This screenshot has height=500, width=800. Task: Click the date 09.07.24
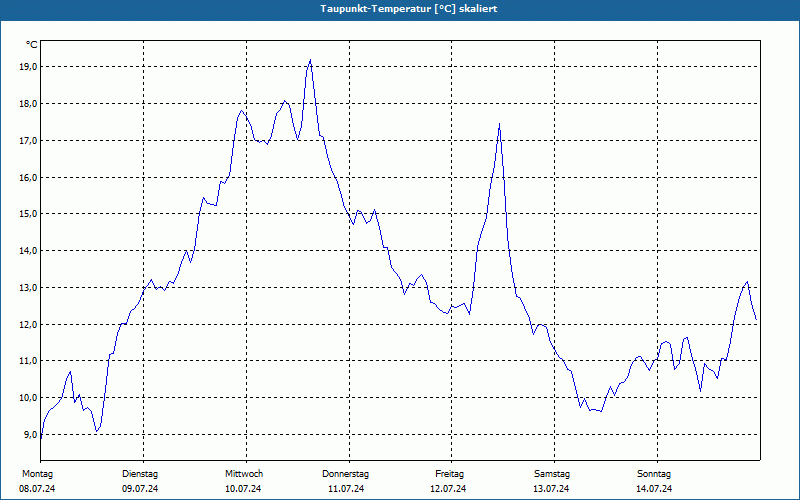[x=140, y=489]
